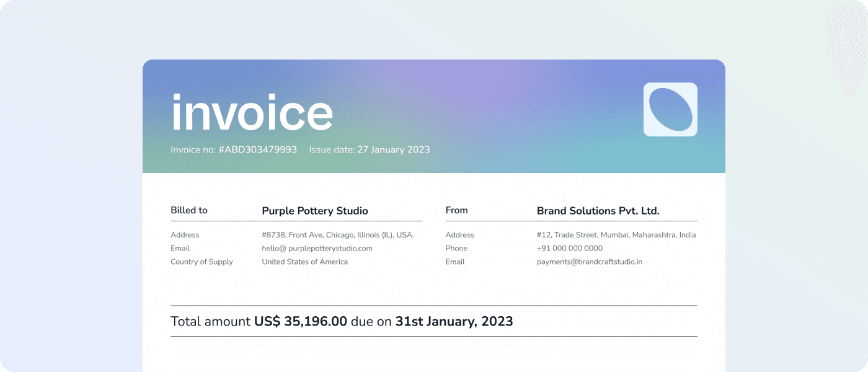The width and height of the screenshot is (868, 372).
Task: Click the Mumbai address line
Action: coord(616,234)
